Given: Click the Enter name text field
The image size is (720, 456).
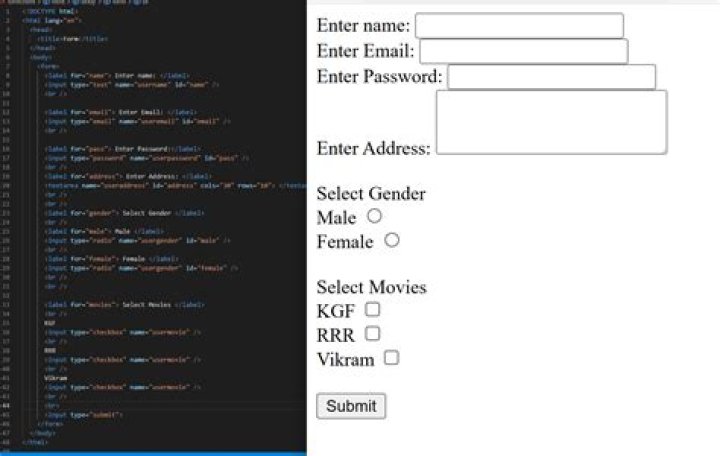Looking at the screenshot, I should click(519, 26).
